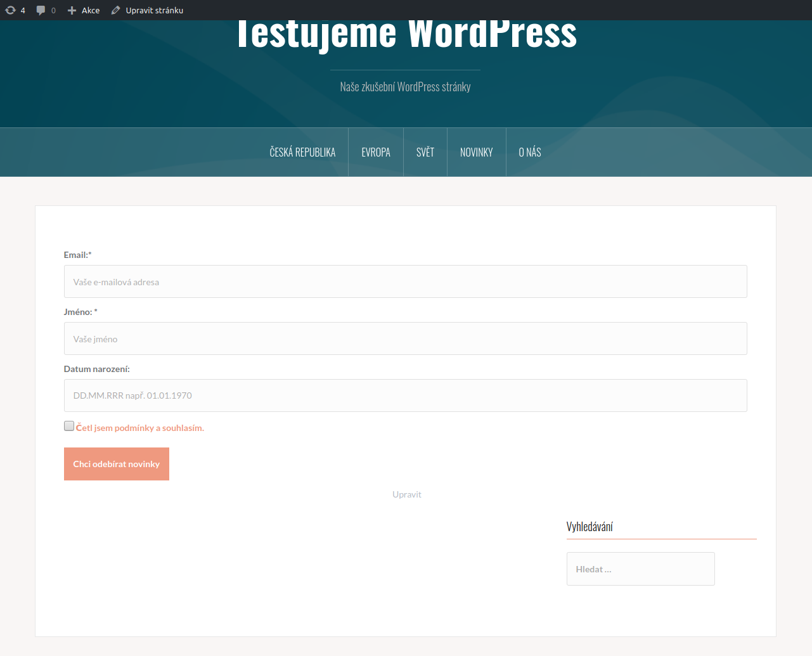
Task: Click the Upravit edit link
Action: [407, 494]
